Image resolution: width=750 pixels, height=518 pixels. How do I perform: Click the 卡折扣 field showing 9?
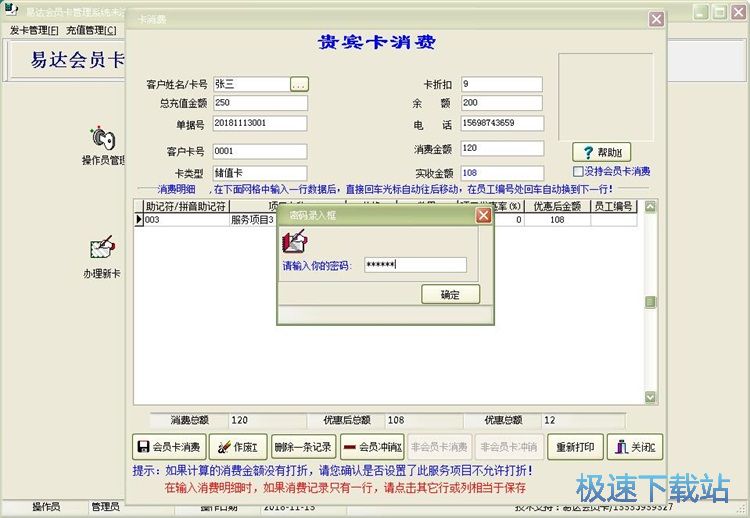tap(502, 84)
